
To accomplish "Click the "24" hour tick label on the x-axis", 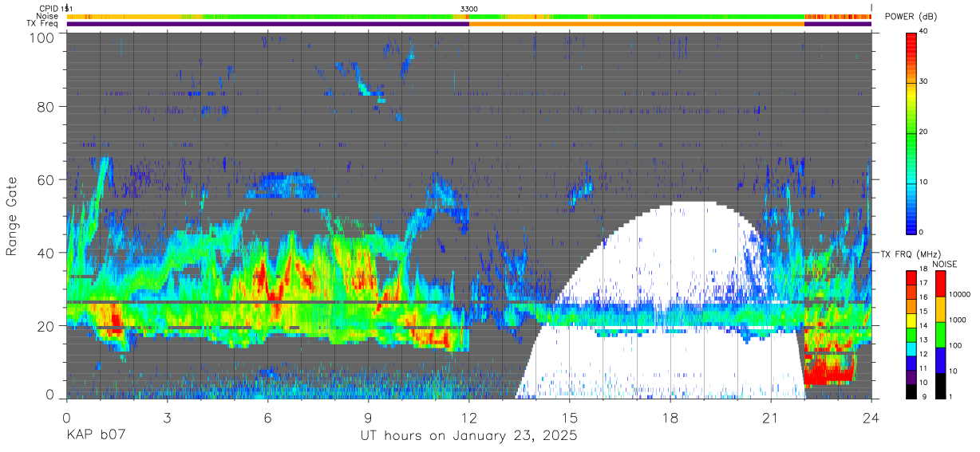I will point(871,418).
